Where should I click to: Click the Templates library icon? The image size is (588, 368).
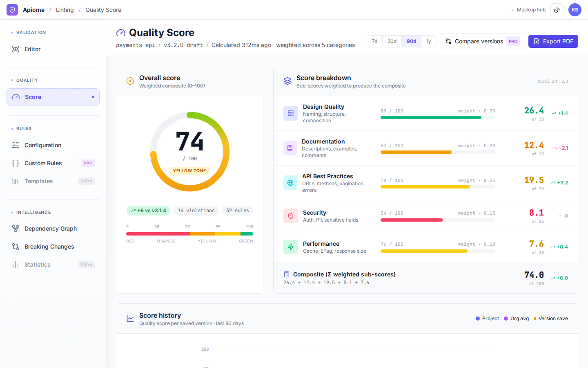coord(16,181)
